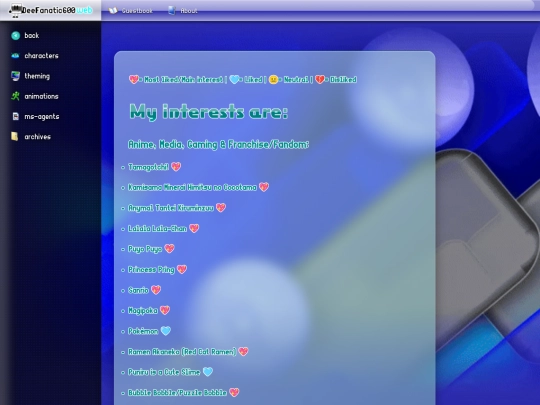Image resolution: width=540 pixels, height=405 pixels.
Task: Click the characters sidebar icon
Action: [15, 56]
